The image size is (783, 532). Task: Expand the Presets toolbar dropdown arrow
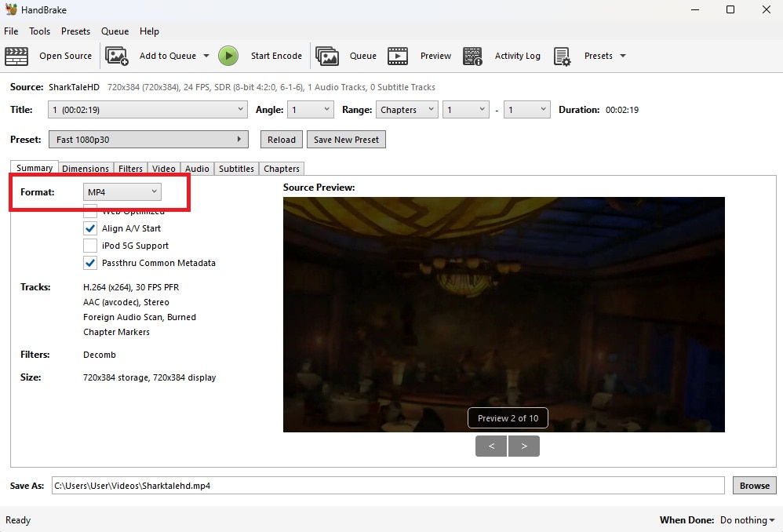coord(623,56)
